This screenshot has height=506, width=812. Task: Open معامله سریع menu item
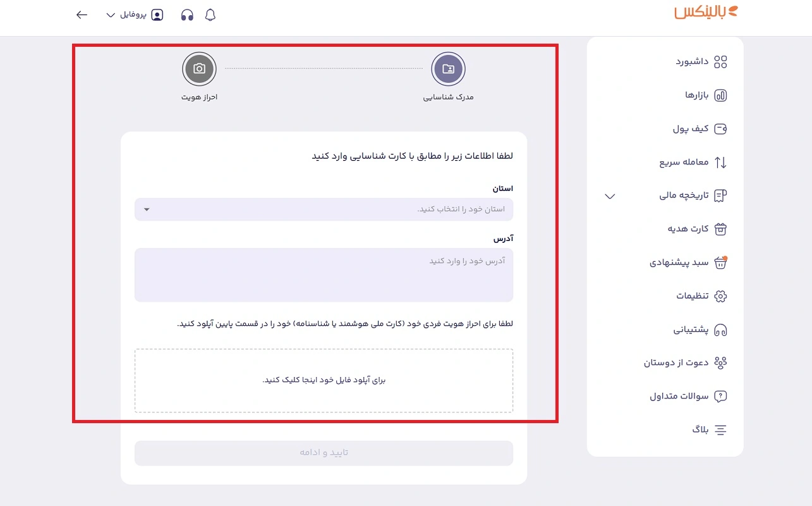point(684,163)
